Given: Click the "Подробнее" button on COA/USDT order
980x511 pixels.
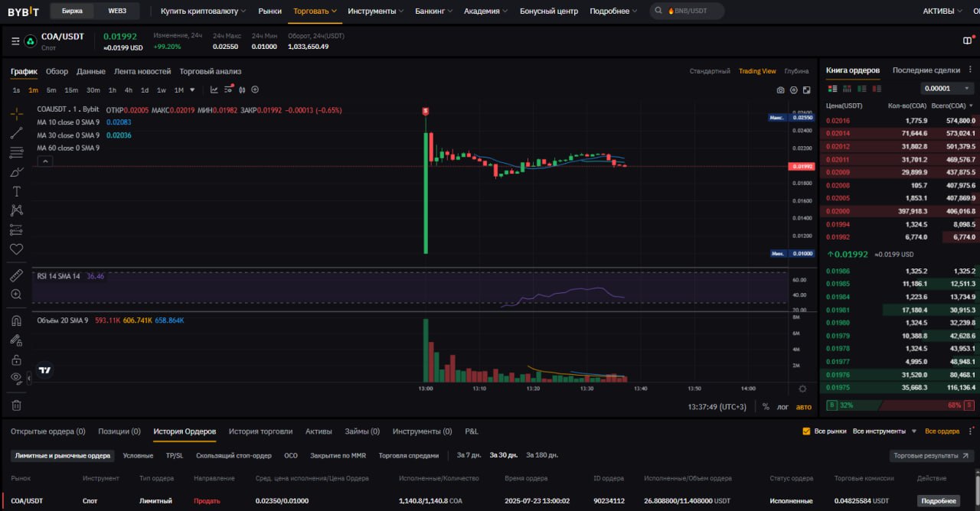Looking at the screenshot, I should click(939, 501).
